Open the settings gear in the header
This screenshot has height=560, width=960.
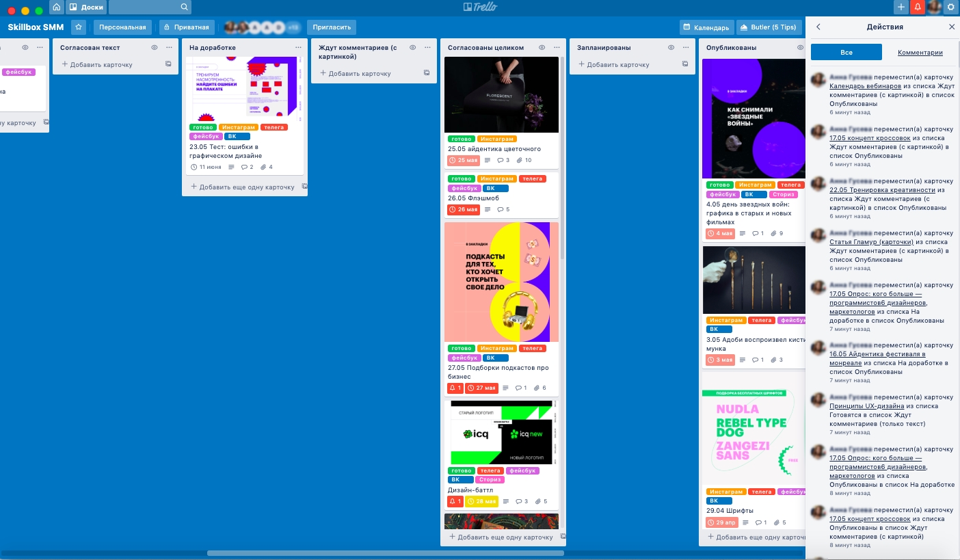pos(951,7)
